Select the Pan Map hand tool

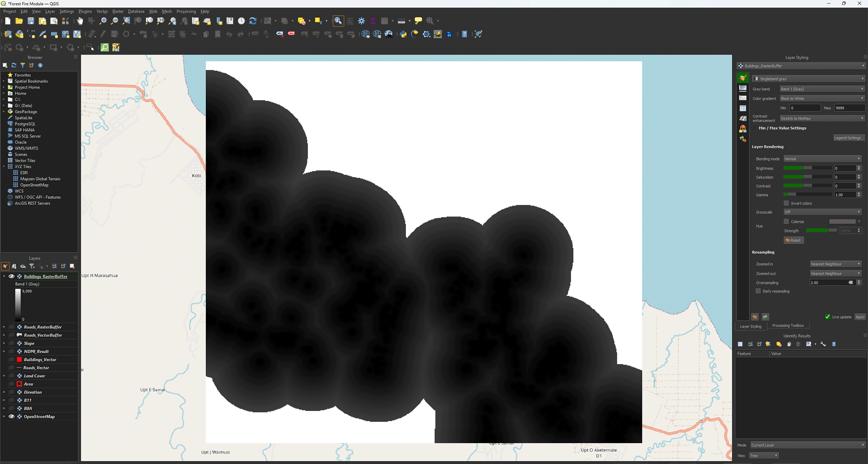[x=80, y=21]
